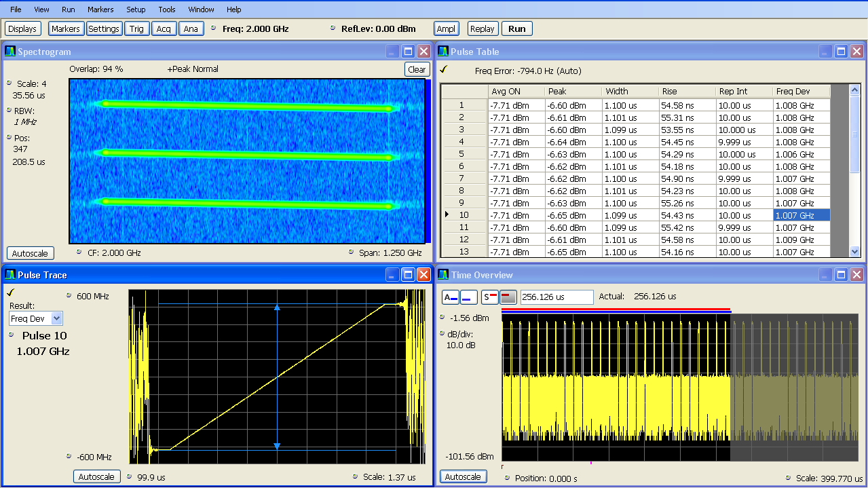Click the Pulse Trace panel title icon
Screen dimensions: 868x488
tap(10, 275)
